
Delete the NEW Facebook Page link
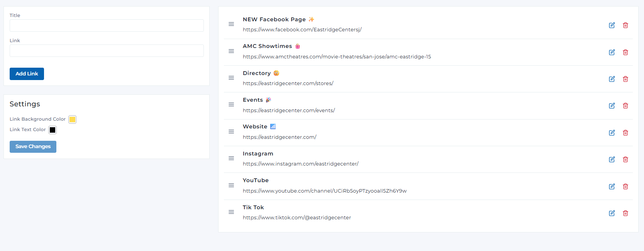(625, 25)
